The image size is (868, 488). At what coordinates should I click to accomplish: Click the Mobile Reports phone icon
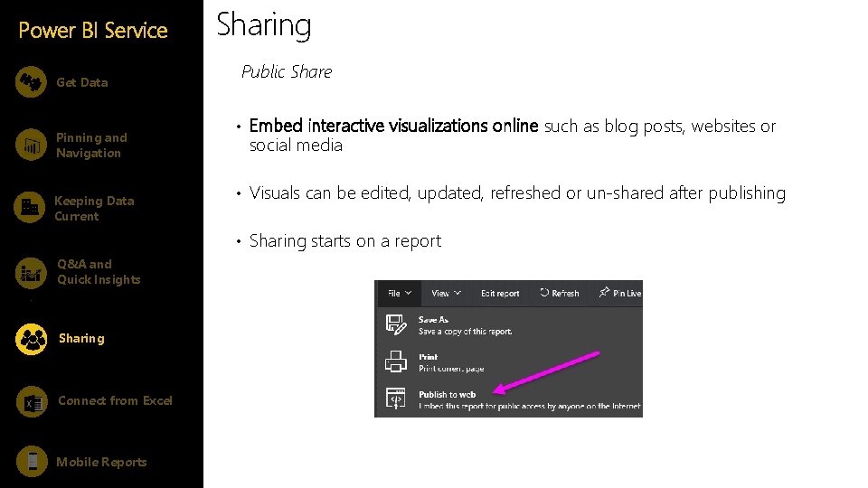coord(33,461)
